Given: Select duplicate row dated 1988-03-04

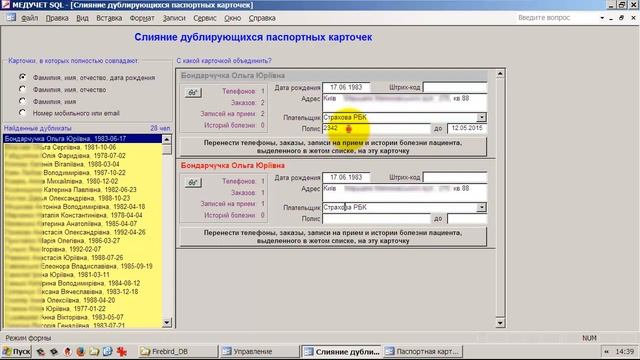Looking at the screenshot, I should [x=83, y=164].
